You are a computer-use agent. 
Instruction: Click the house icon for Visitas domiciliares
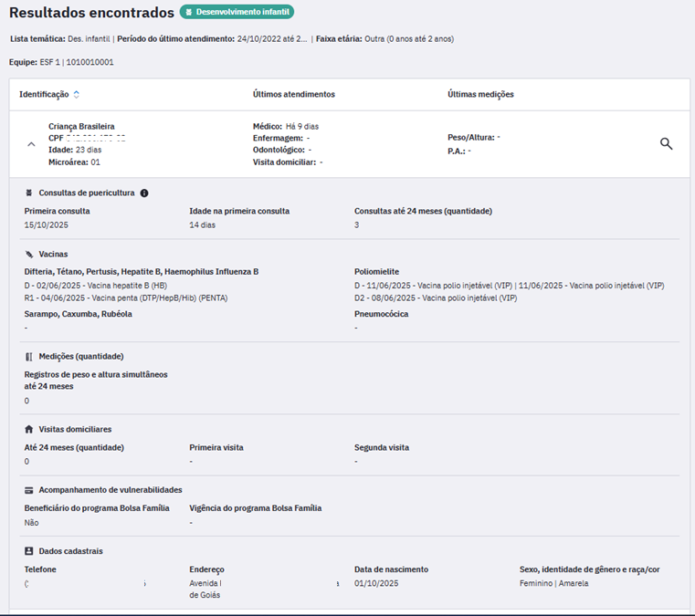click(x=29, y=429)
